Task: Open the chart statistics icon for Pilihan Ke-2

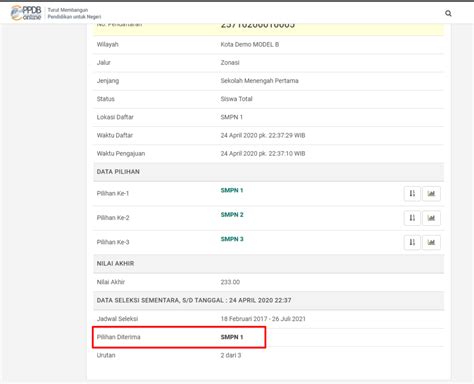Action: (431, 218)
